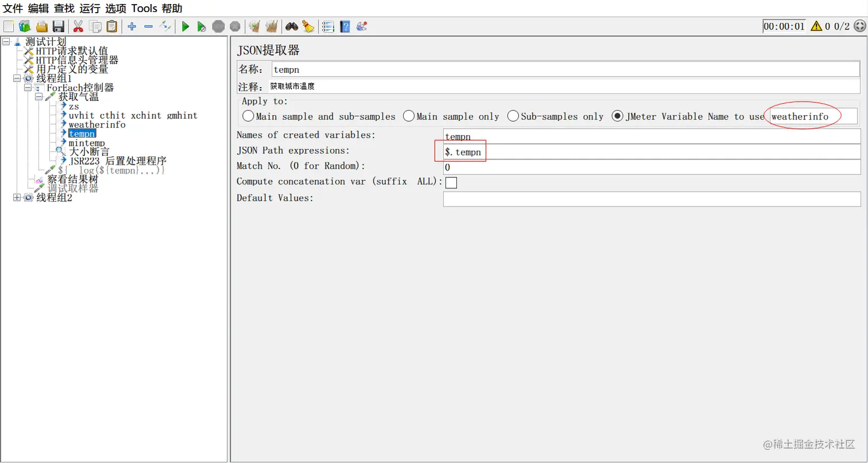Viewport: 868px width, 463px height.
Task: Select the mintemp extractor tree node
Action: pos(87,143)
